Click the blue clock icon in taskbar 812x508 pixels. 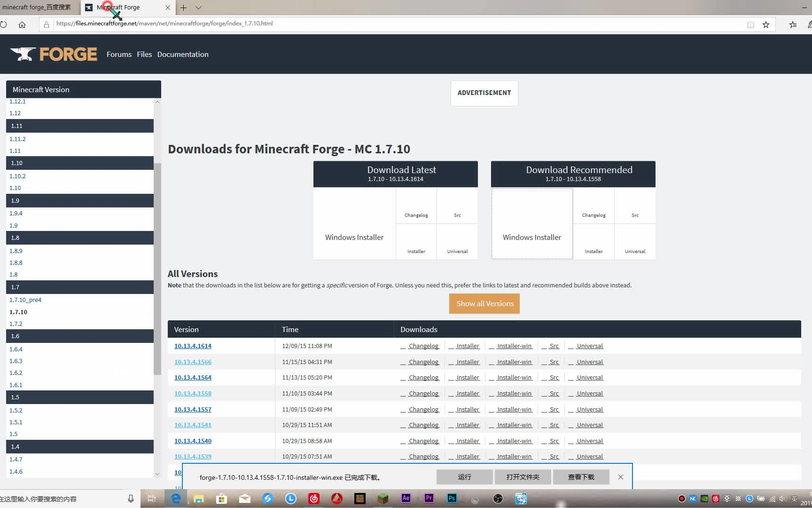coord(291,499)
